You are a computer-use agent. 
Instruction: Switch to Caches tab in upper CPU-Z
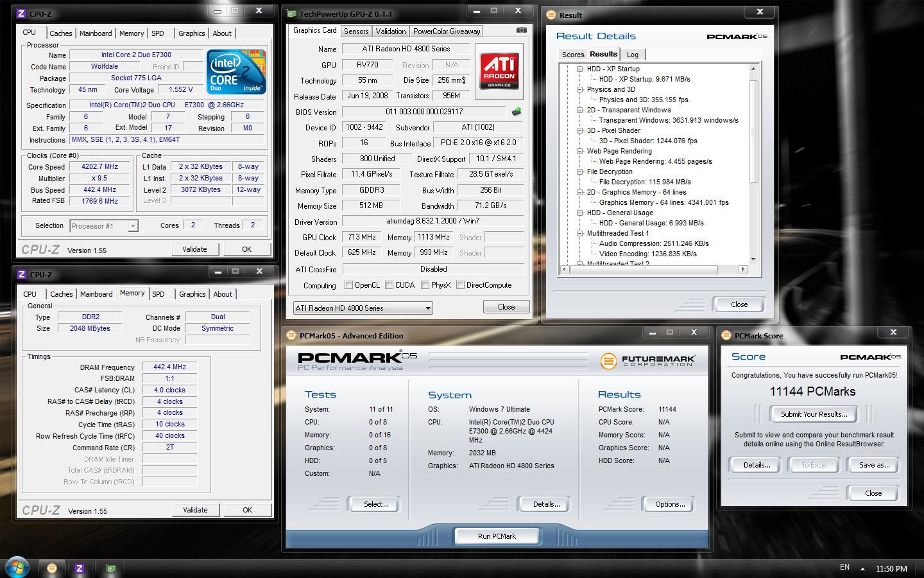point(61,33)
